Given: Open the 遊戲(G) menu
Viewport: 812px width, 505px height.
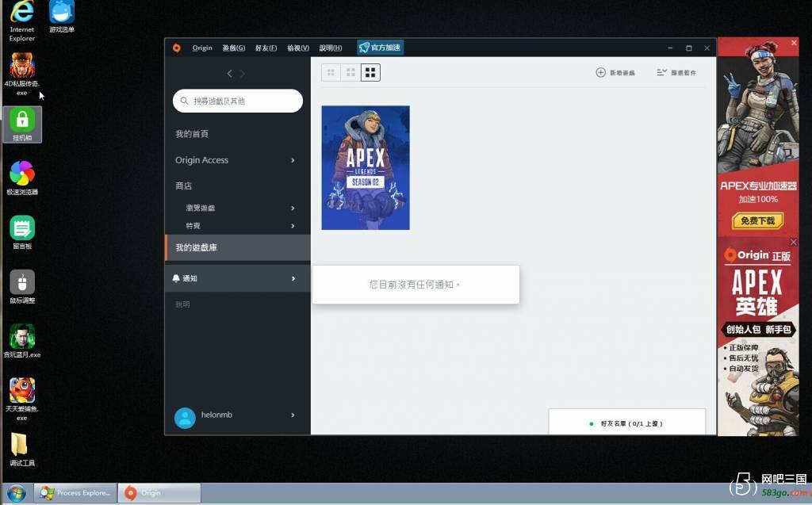Looking at the screenshot, I should [x=234, y=48].
